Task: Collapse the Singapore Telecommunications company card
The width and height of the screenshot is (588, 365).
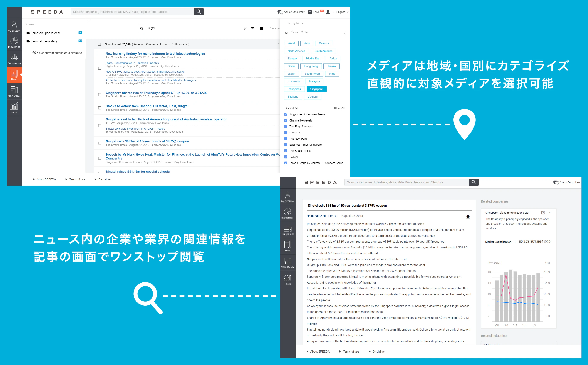Action: pyautogui.click(x=550, y=213)
